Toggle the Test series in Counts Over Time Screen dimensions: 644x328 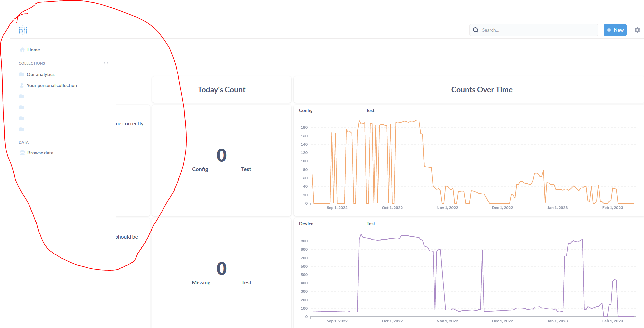coord(370,110)
